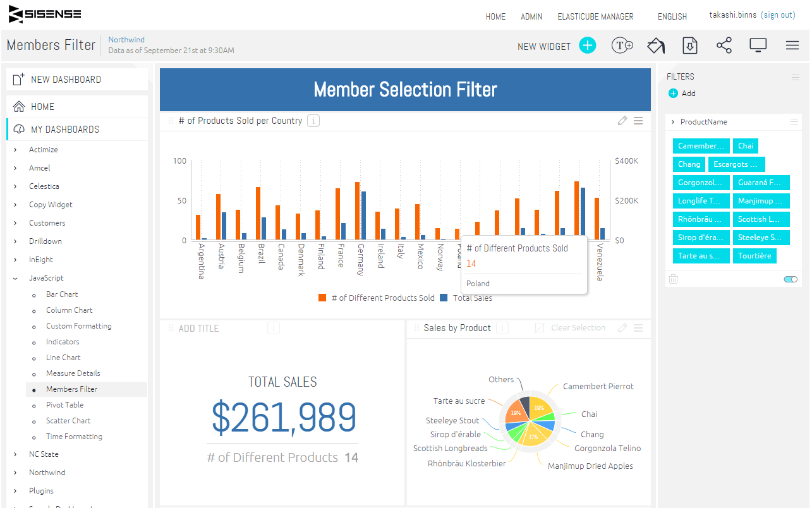The image size is (812, 508).
Task: Click the Add filter text link
Action: 689,94
